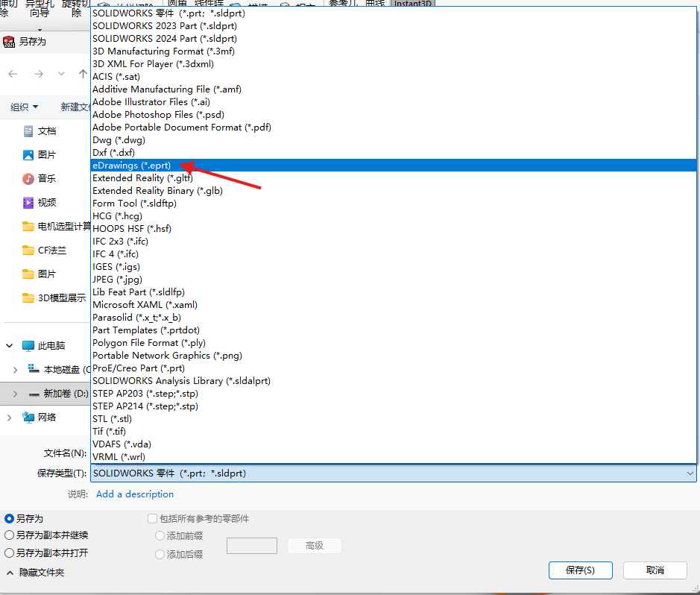700x595 pixels.
Task: Open the 保存类型 file type combo box
Action: tap(393, 473)
